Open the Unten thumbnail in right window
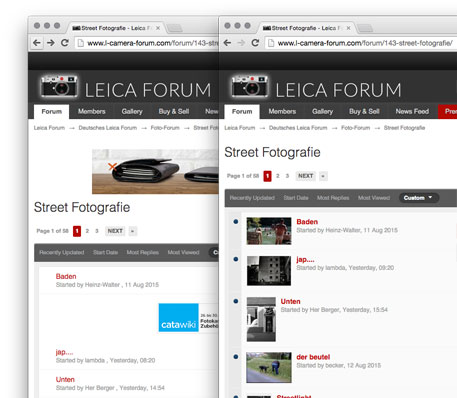Image resolution: width=457 pixels, height=398 pixels. point(261,319)
